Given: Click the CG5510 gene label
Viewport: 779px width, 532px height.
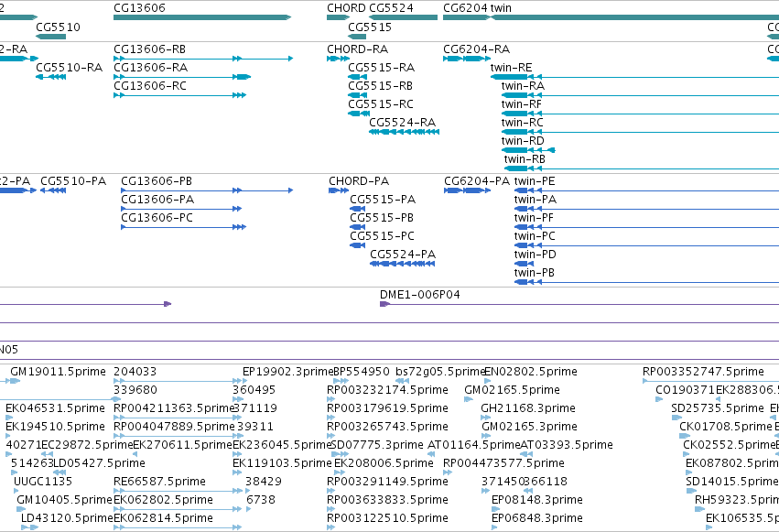Looking at the screenshot, I should pos(58,27).
